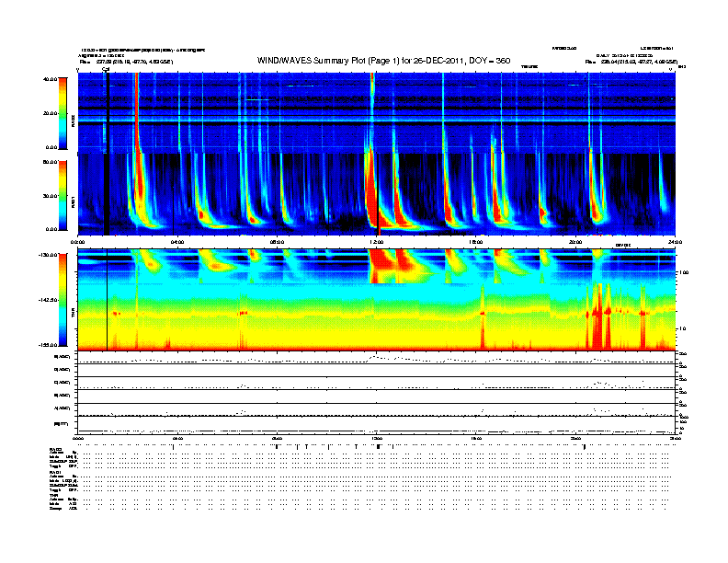The image size is (728, 563).
Task: Click the 10 label right of TNR panel
Action: pos(682,329)
